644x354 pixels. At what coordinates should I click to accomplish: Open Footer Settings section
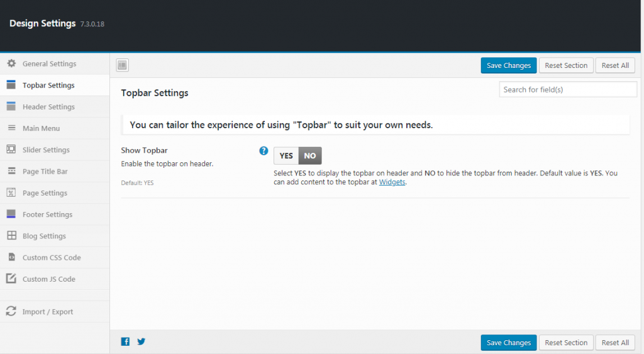pyautogui.click(x=55, y=214)
